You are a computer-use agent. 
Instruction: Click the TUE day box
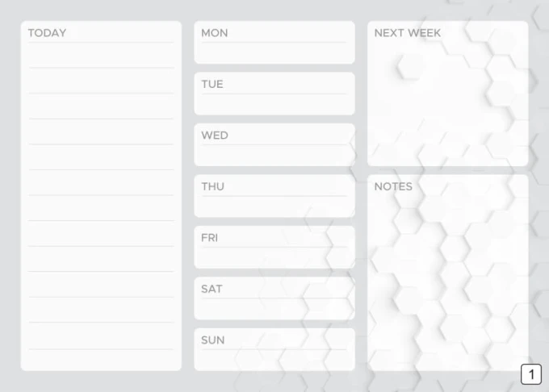pyautogui.click(x=274, y=94)
